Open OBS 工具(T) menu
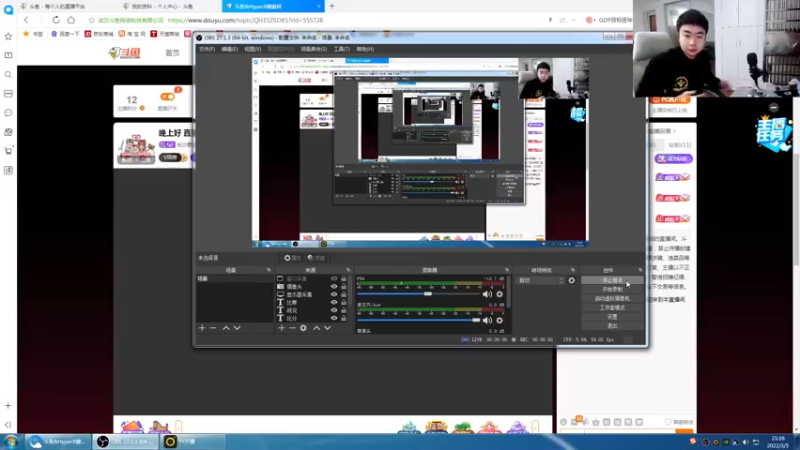Image resolution: width=800 pixels, height=450 pixels. (342, 49)
